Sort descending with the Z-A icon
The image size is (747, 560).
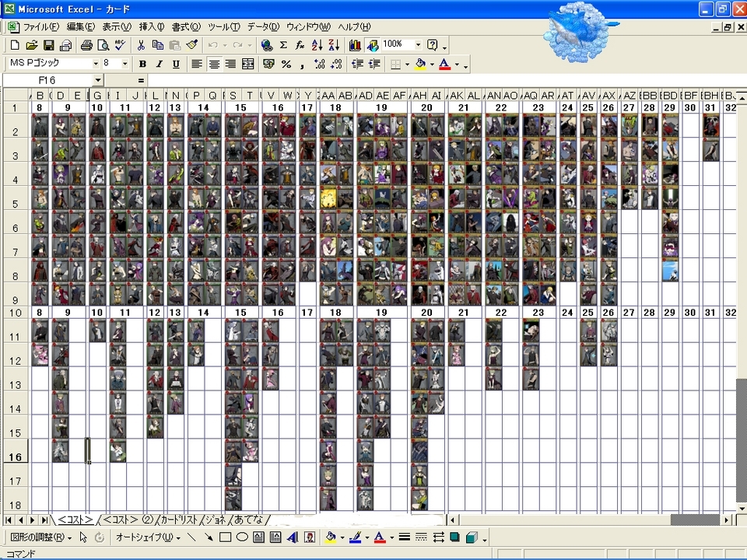point(334,45)
